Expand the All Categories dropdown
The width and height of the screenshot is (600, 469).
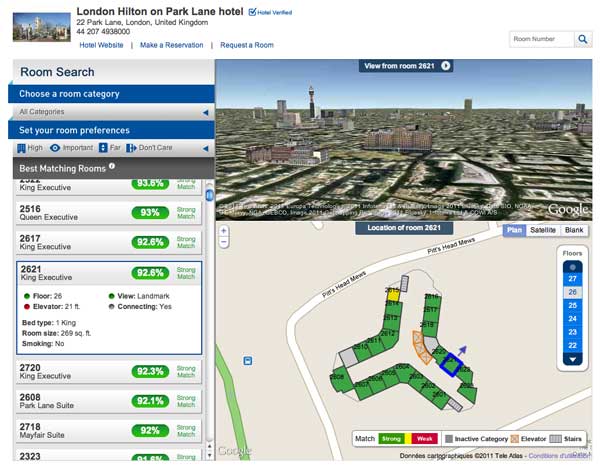205,112
